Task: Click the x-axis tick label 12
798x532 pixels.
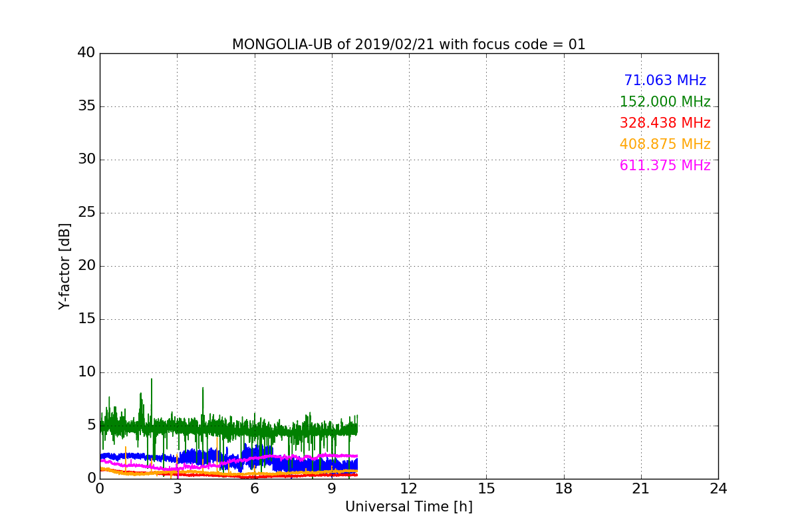Action: (409, 489)
